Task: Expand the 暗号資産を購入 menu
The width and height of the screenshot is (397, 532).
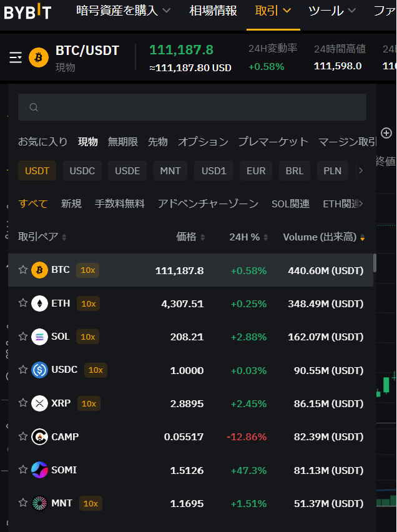Action: (123, 11)
